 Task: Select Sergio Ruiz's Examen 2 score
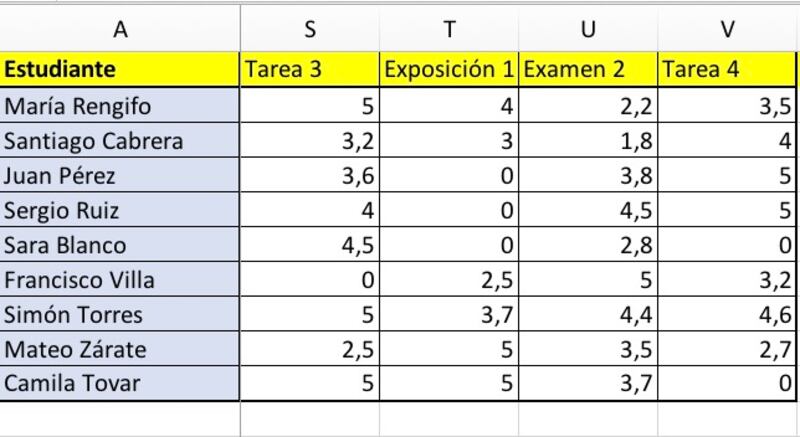coord(588,211)
